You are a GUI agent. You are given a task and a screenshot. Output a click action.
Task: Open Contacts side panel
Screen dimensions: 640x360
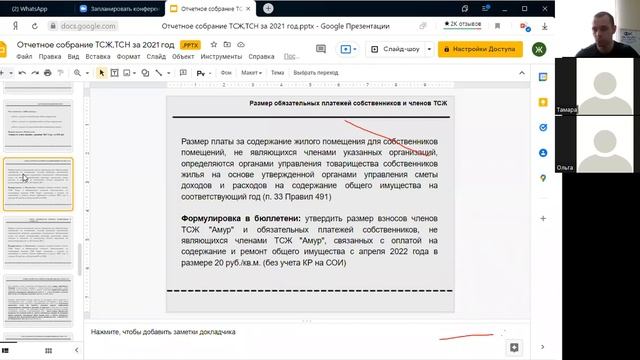pyautogui.click(x=543, y=153)
